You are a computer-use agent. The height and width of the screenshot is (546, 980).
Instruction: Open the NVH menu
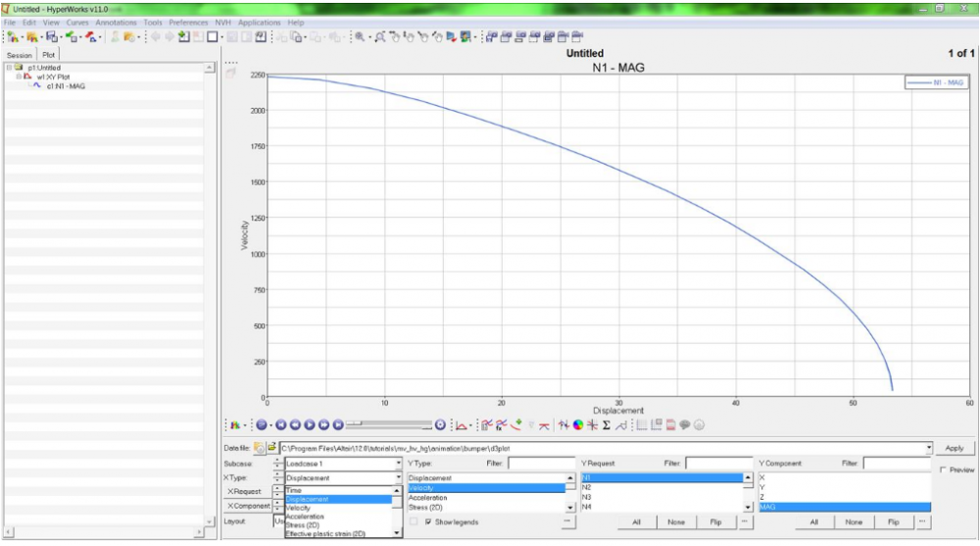coord(223,23)
